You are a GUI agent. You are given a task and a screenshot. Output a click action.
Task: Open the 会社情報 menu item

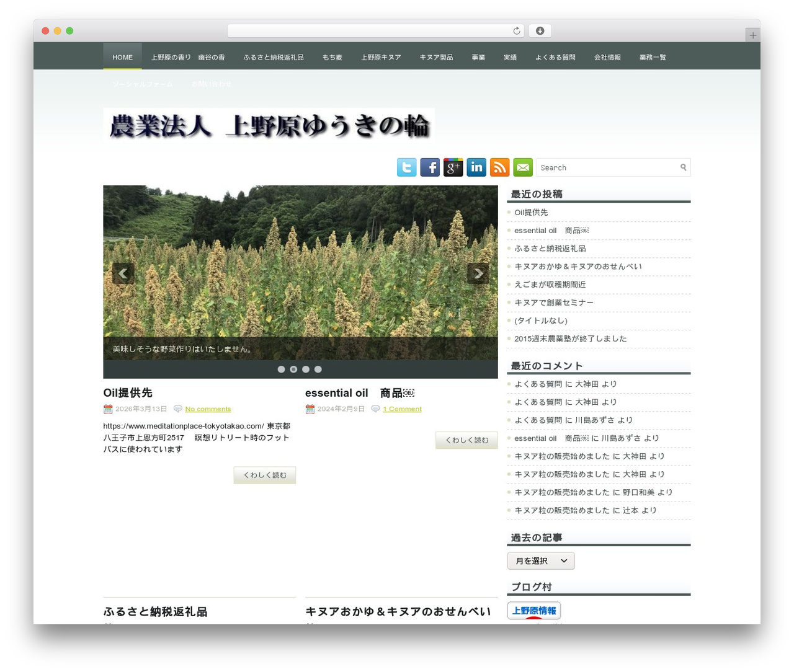pos(608,57)
